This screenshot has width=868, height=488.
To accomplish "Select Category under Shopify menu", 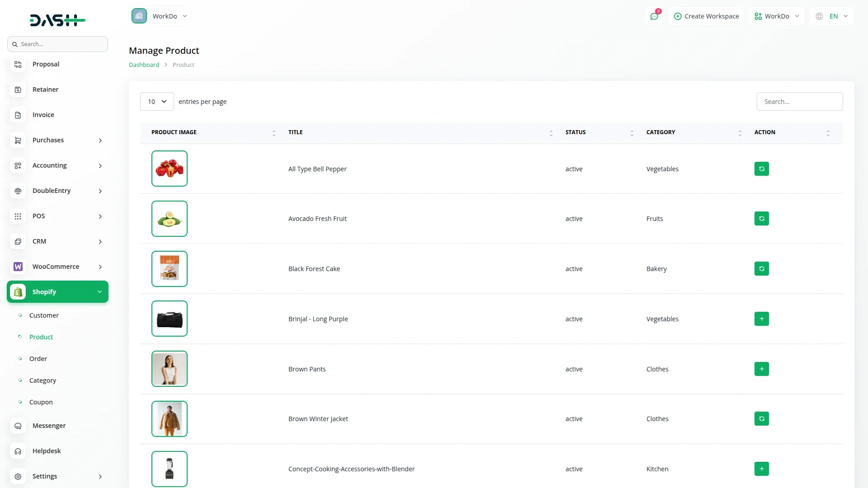I will (x=42, y=380).
